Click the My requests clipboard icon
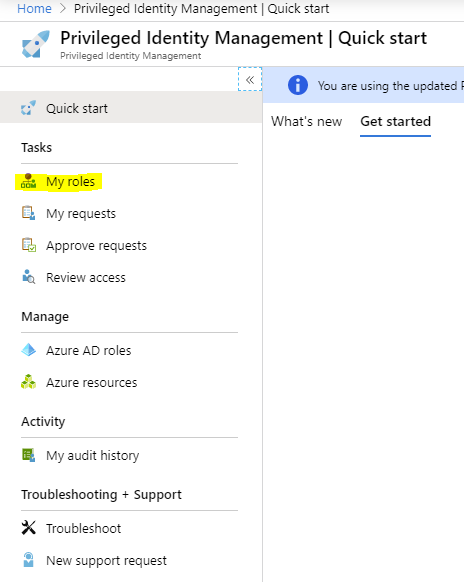464x582 pixels. [x=28, y=213]
